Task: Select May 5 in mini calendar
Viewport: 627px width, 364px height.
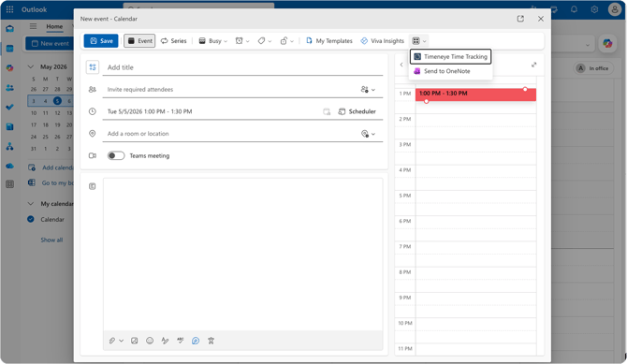Action: 57,101
